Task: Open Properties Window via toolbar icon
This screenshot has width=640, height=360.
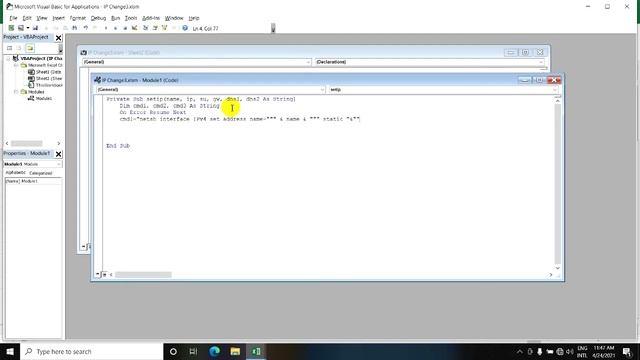Action: coord(155,28)
